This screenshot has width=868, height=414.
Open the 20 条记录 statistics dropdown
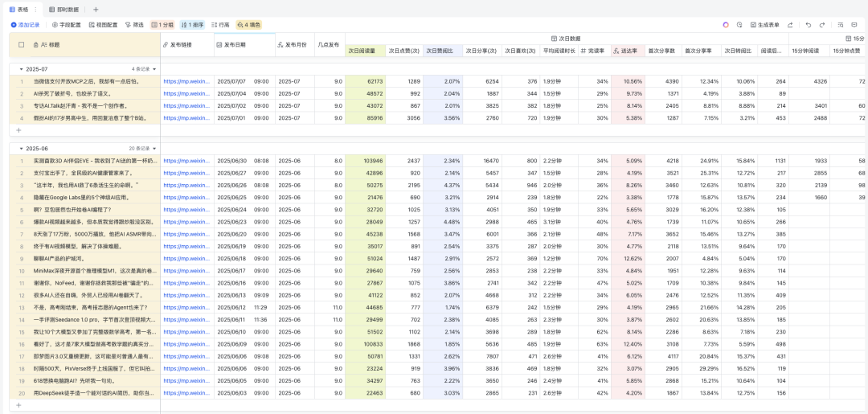click(143, 149)
